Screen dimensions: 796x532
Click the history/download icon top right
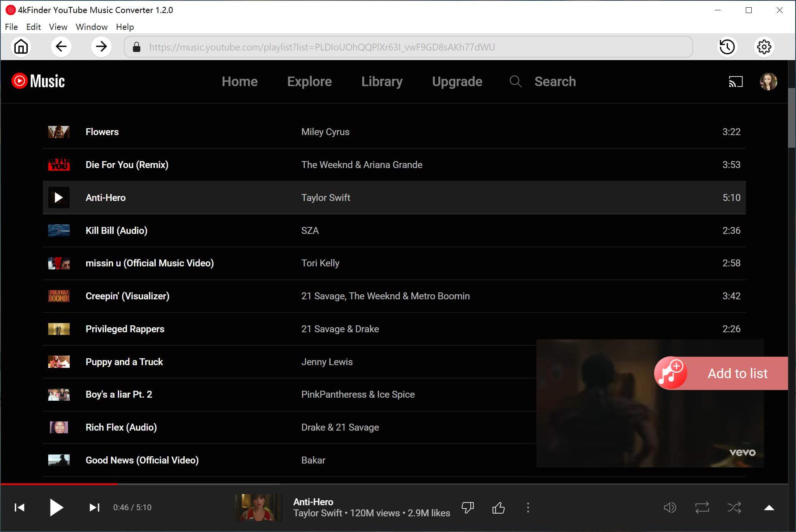coord(727,46)
